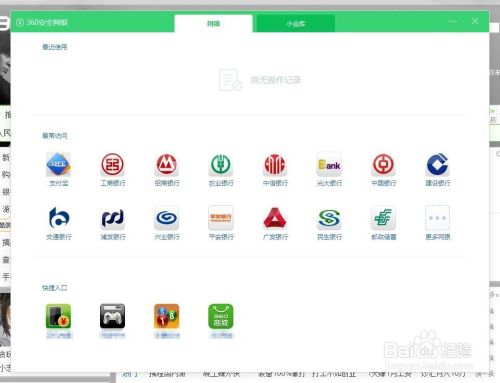Click the 工商银行 text label
Screen dimensions: 500x383
click(113, 183)
